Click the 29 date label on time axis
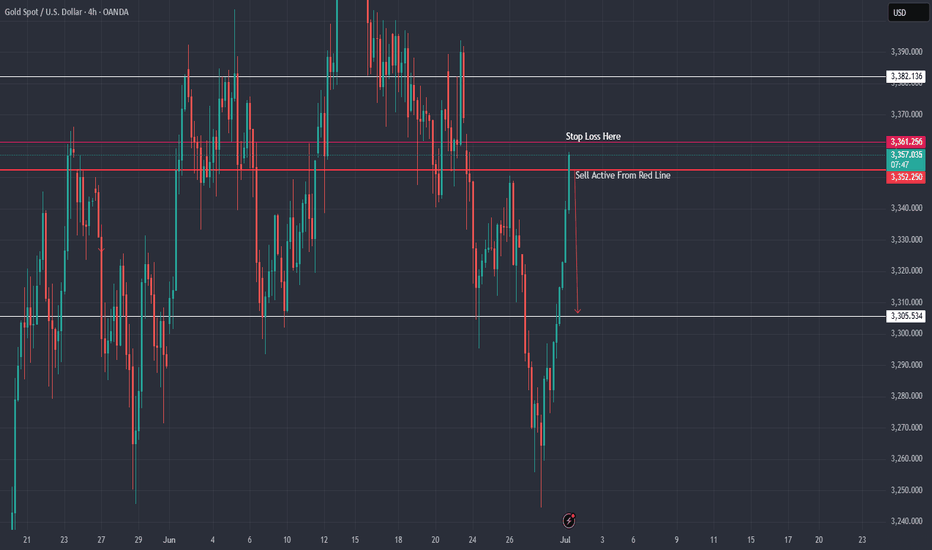The width and height of the screenshot is (932, 550). point(138,540)
